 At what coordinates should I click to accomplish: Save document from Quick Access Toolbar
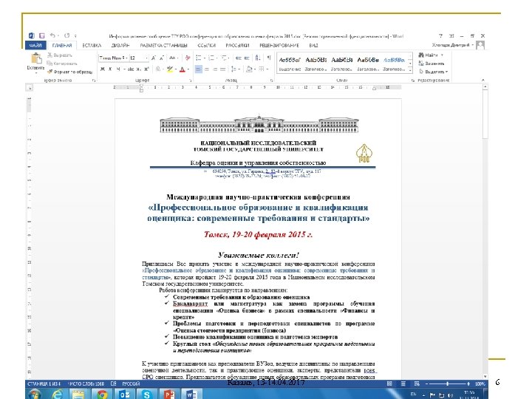(41, 35)
